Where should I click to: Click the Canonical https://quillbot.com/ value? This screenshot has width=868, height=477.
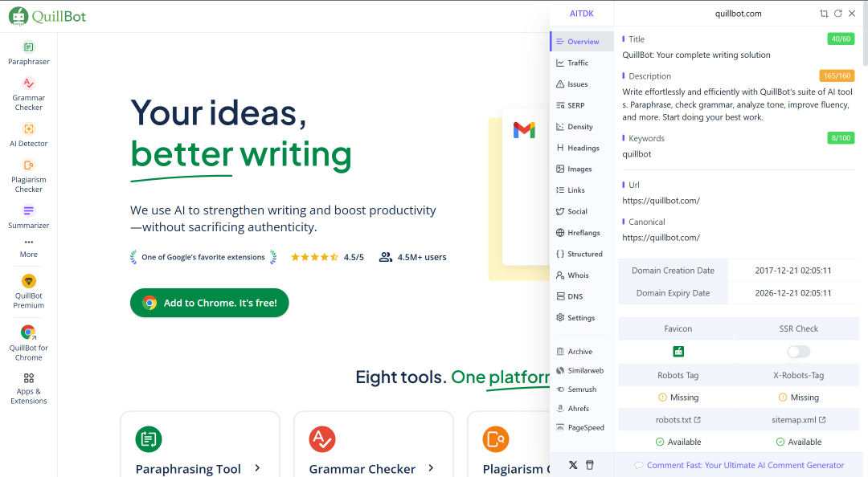[661, 238]
